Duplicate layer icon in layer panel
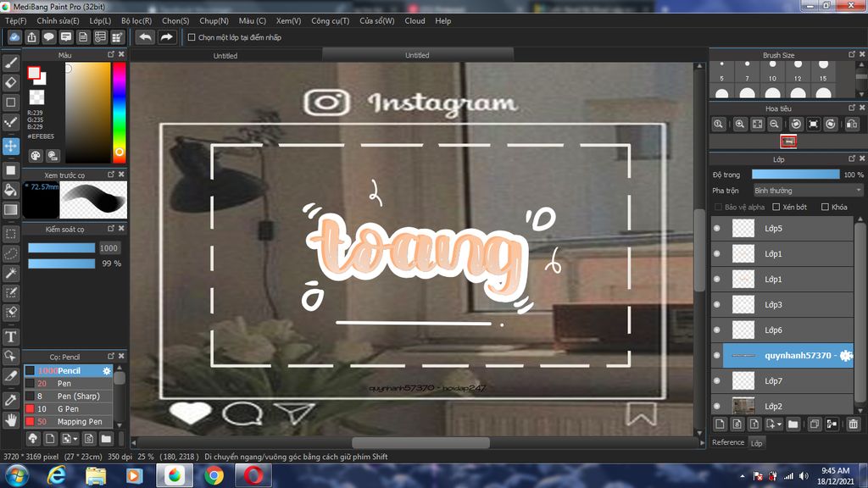 click(815, 424)
